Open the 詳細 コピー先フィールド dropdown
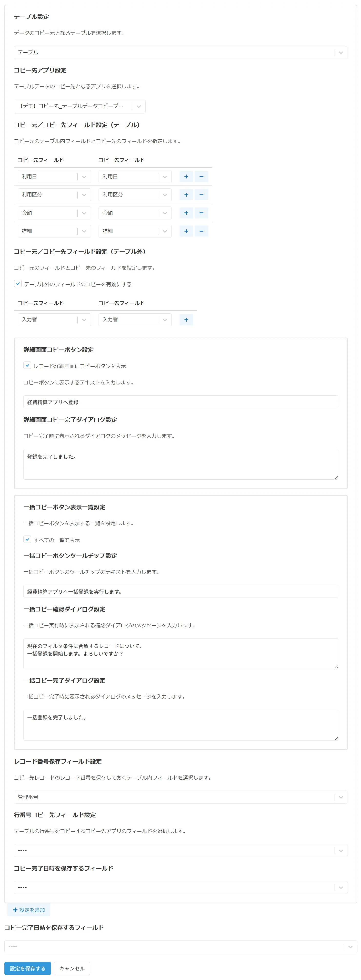 (135, 231)
